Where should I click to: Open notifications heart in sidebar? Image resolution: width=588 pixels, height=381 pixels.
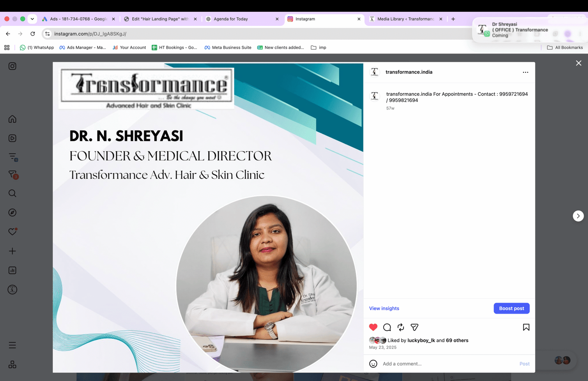[12, 232]
